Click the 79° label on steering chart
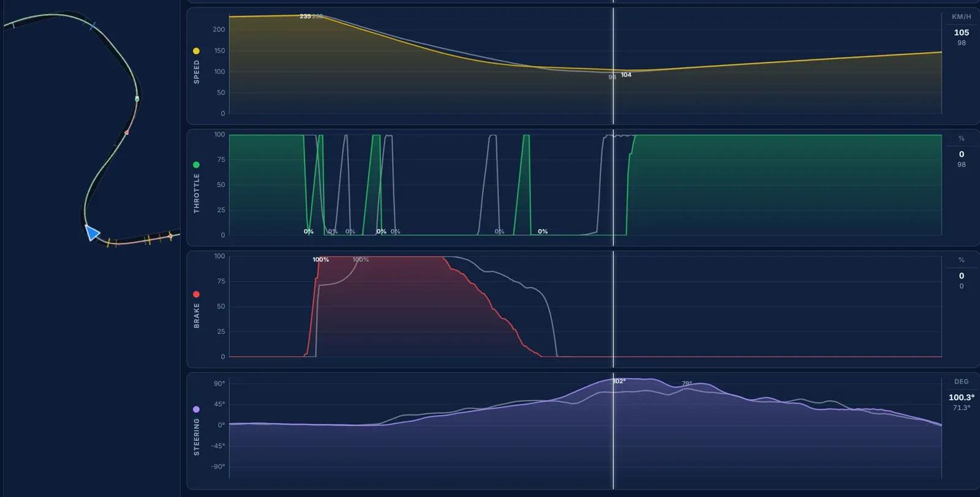 pos(687,384)
